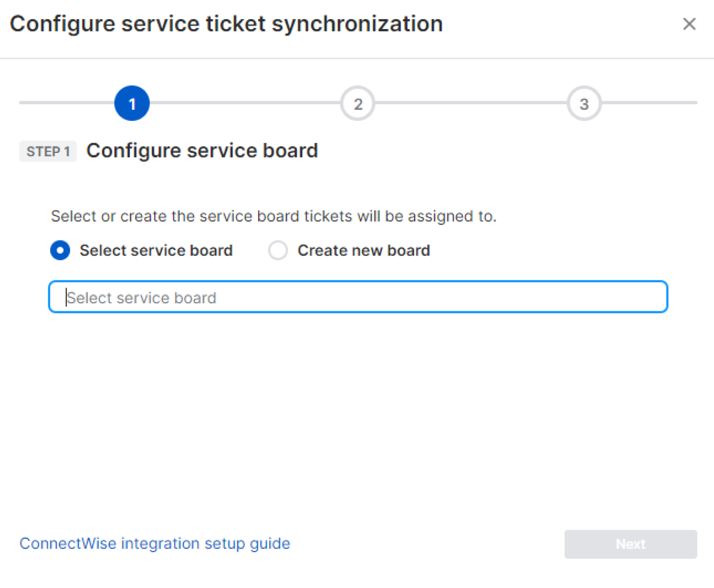This screenshot has height=588, width=714.
Task: Click the 'Create new board' label text
Action: tap(364, 250)
